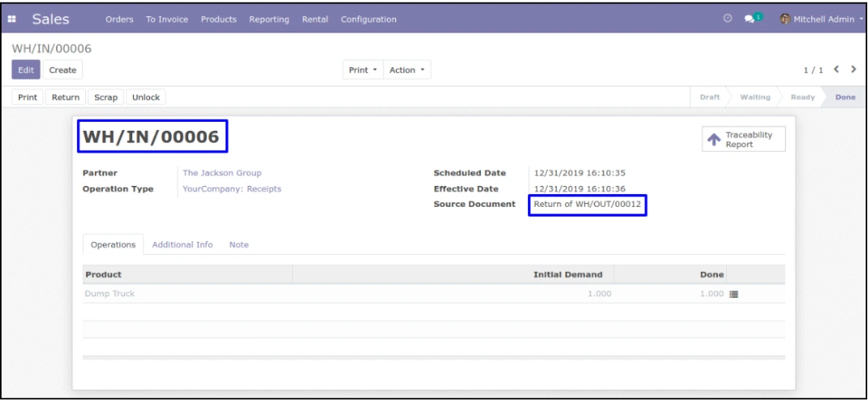Click the Edit button
This screenshot has width=868, height=401.
pyautogui.click(x=25, y=71)
